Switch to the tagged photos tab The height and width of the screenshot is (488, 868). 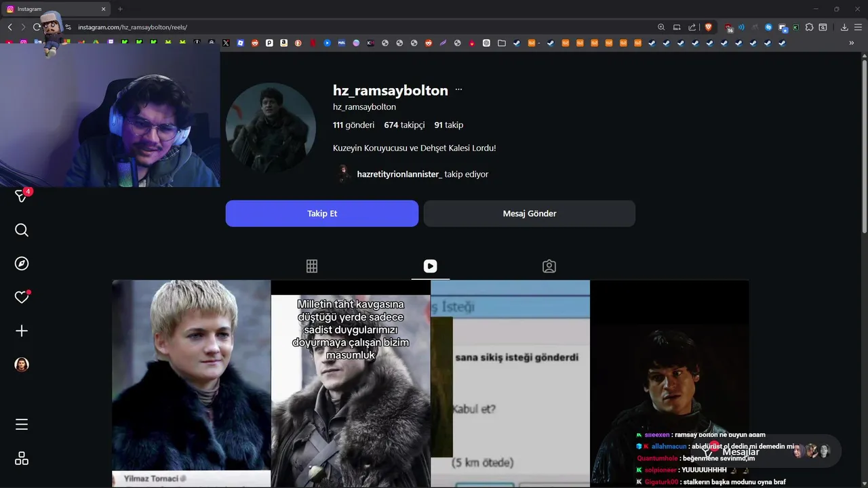pos(549,266)
